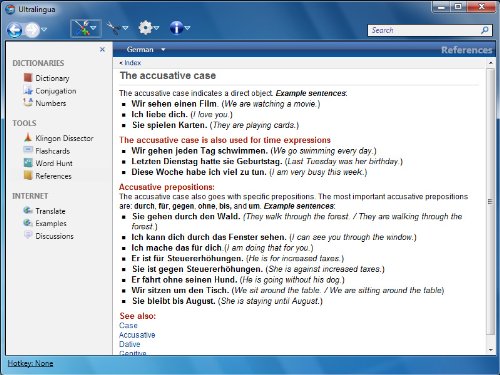The height and width of the screenshot is (375, 500).
Task: Open the Flashcards tool
Action: [x=53, y=151]
